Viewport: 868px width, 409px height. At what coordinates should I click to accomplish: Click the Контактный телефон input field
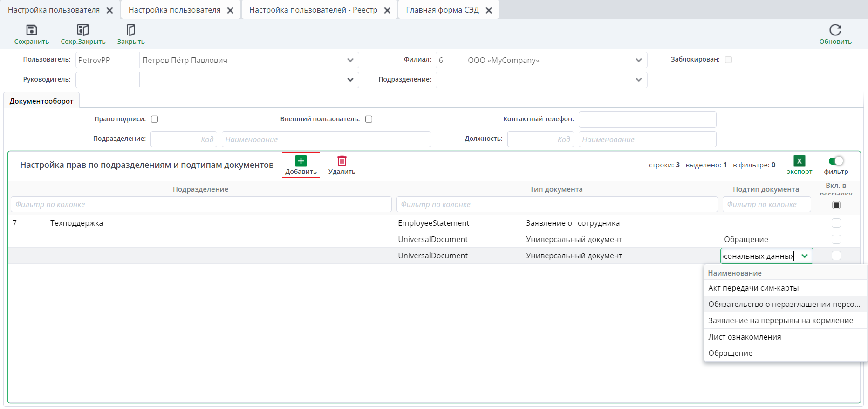pyautogui.click(x=647, y=119)
